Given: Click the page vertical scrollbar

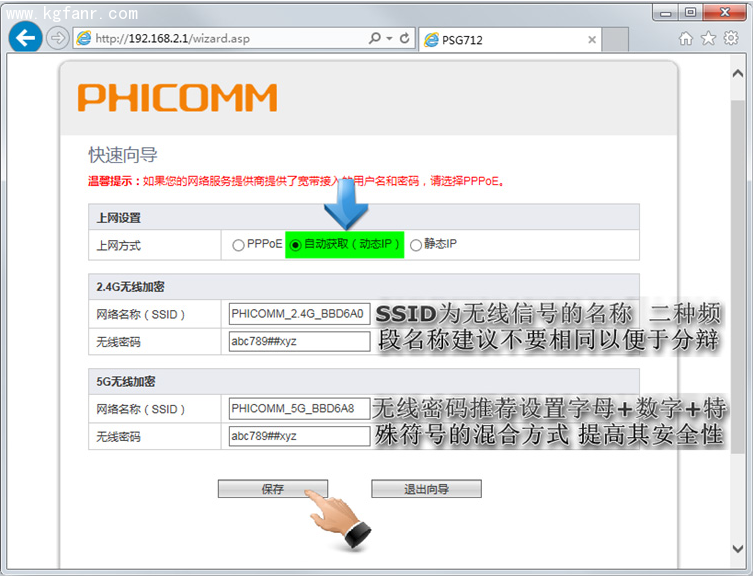Looking at the screenshot, I should click(x=739, y=300).
